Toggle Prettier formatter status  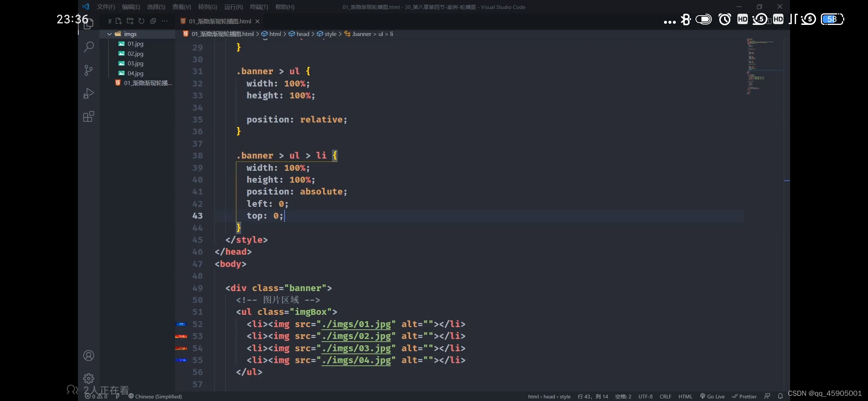pos(744,396)
